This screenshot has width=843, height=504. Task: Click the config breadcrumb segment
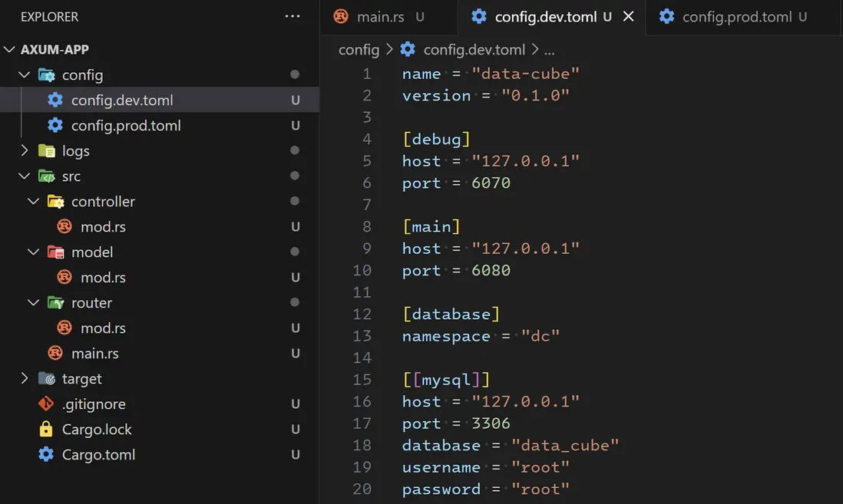(359, 50)
